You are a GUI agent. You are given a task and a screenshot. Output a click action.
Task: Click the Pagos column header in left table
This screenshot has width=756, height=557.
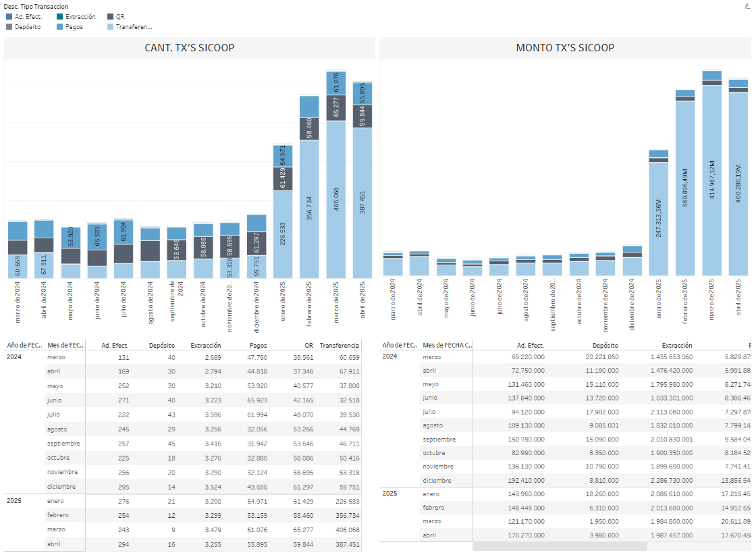[258, 345]
